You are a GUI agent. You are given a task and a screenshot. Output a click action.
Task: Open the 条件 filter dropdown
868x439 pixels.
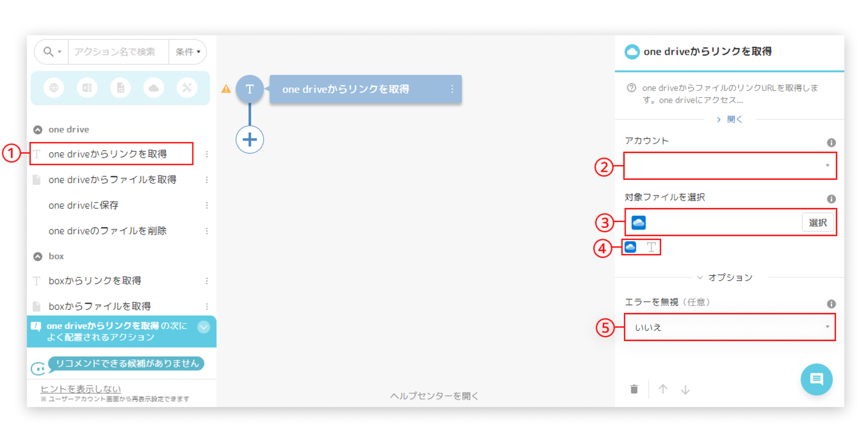click(188, 52)
